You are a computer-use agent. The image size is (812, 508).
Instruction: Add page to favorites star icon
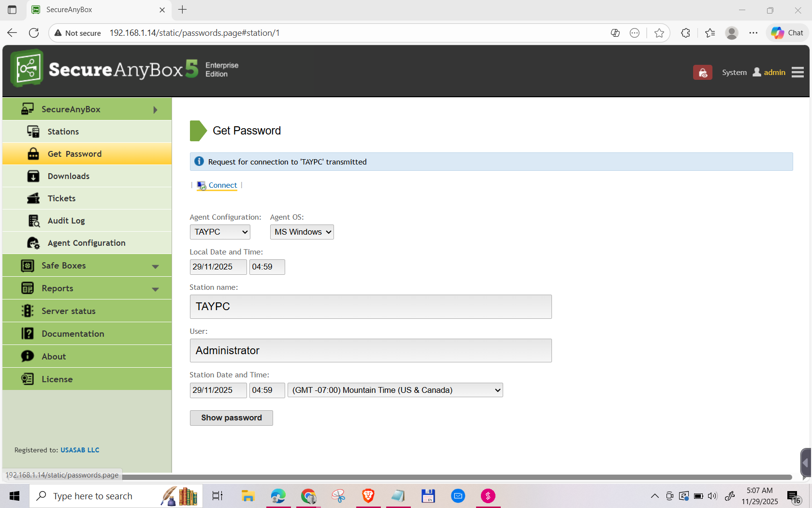point(659,33)
